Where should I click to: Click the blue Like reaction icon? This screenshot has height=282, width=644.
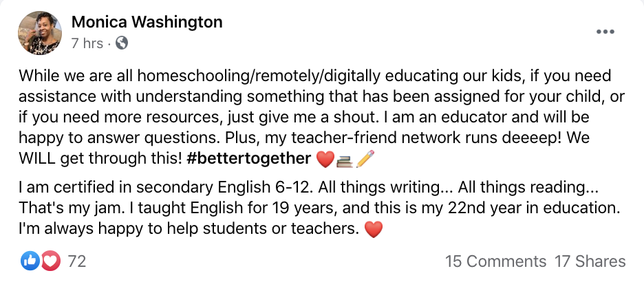point(31,261)
